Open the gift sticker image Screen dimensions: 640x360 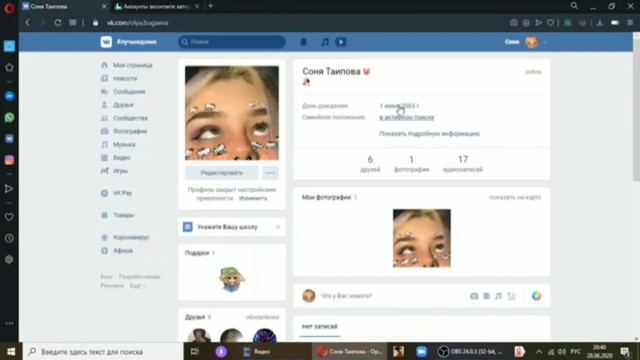232,279
